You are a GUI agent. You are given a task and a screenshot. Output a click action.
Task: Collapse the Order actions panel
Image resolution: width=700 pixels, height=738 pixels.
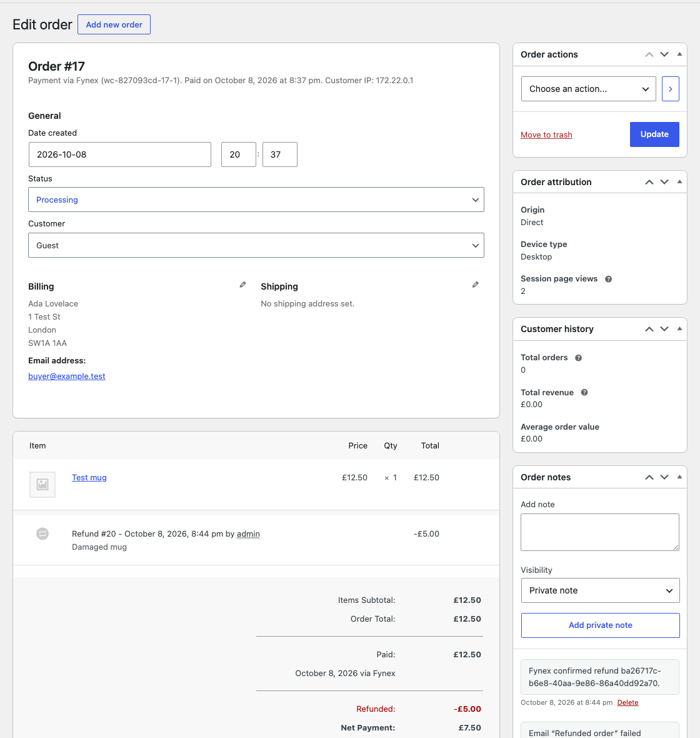click(x=679, y=54)
